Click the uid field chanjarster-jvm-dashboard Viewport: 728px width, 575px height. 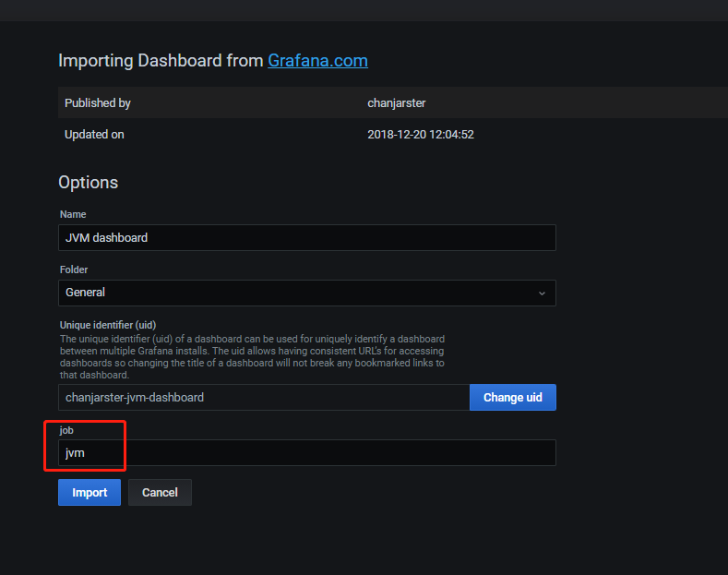[264, 398]
